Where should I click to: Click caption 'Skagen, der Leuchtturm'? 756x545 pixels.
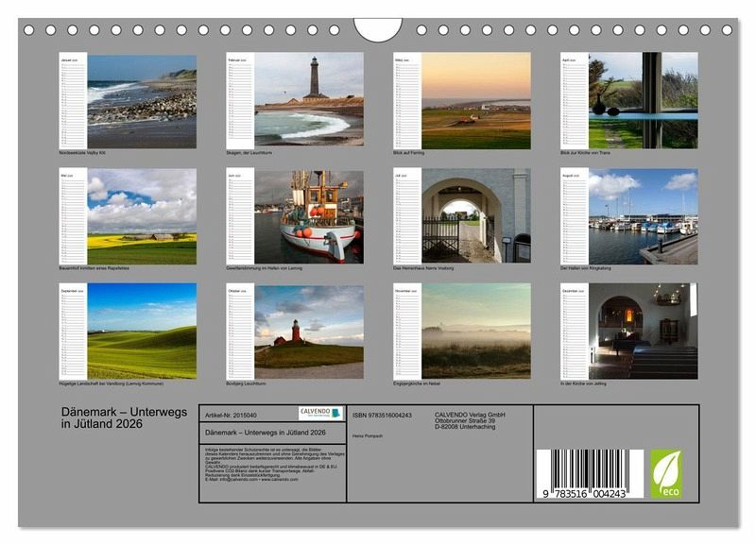(249, 153)
